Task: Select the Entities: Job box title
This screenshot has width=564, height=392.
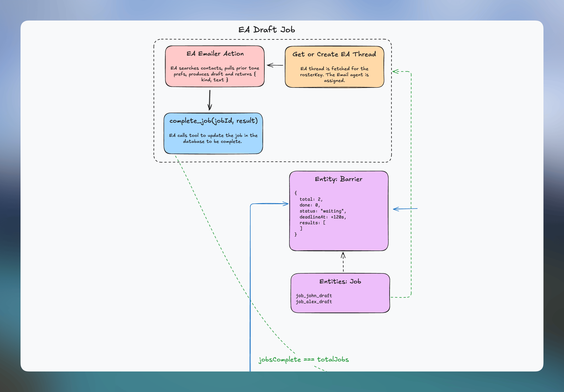Action: tap(340, 281)
